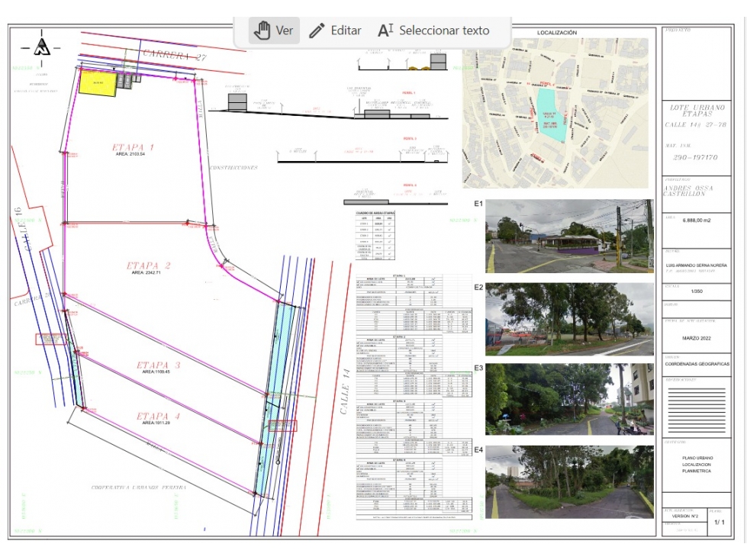
Task: Click the 1/350 scale value
Action: point(696,291)
